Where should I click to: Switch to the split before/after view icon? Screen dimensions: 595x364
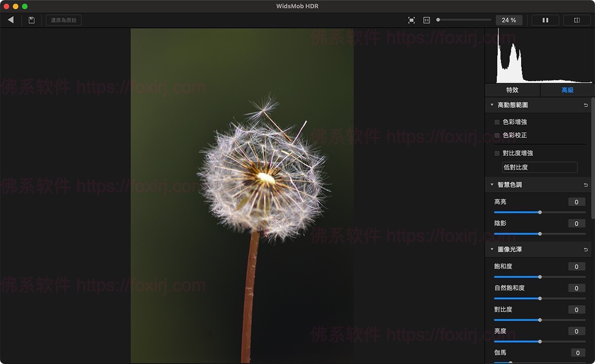(x=577, y=20)
